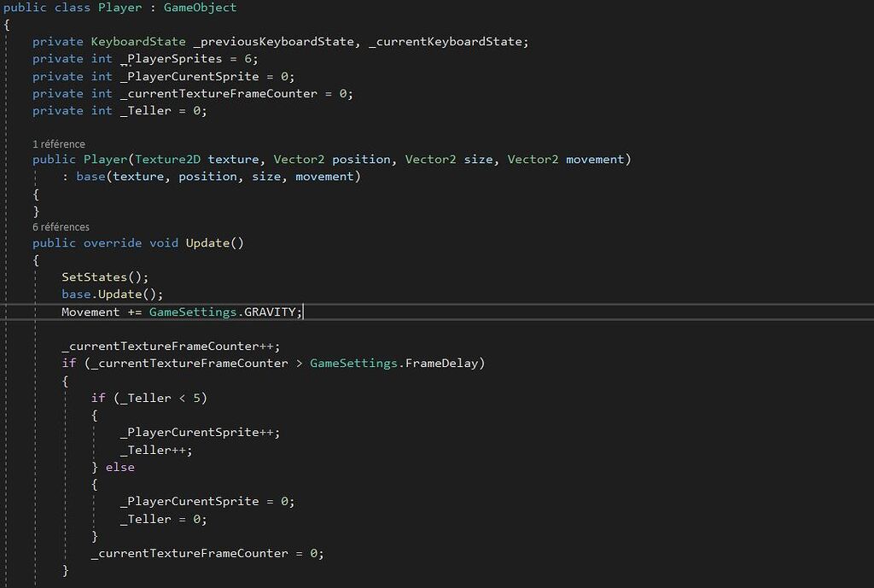
Task: Open the '1 référence' CodeLens link
Action: point(59,144)
